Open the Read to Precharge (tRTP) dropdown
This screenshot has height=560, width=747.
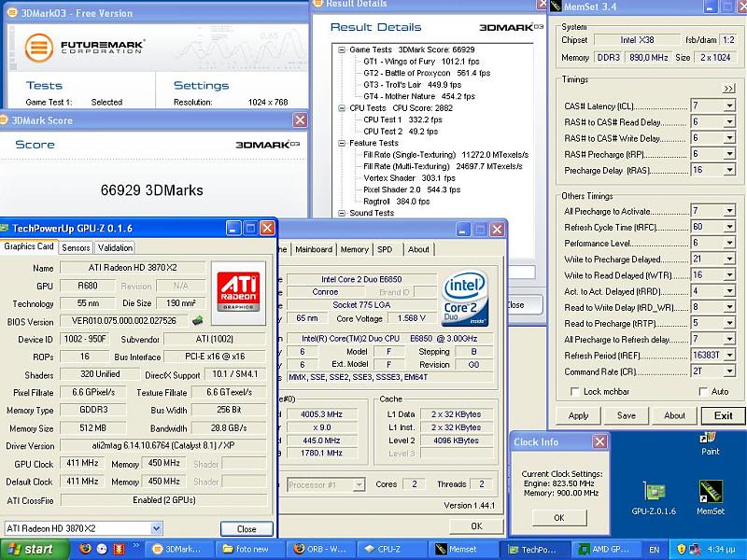(x=729, y=323)
